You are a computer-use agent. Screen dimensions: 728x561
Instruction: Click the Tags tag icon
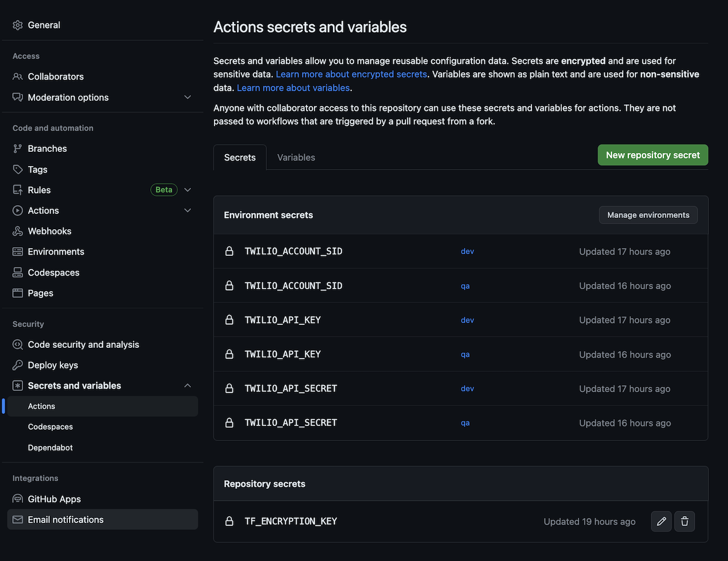point(18,170)
